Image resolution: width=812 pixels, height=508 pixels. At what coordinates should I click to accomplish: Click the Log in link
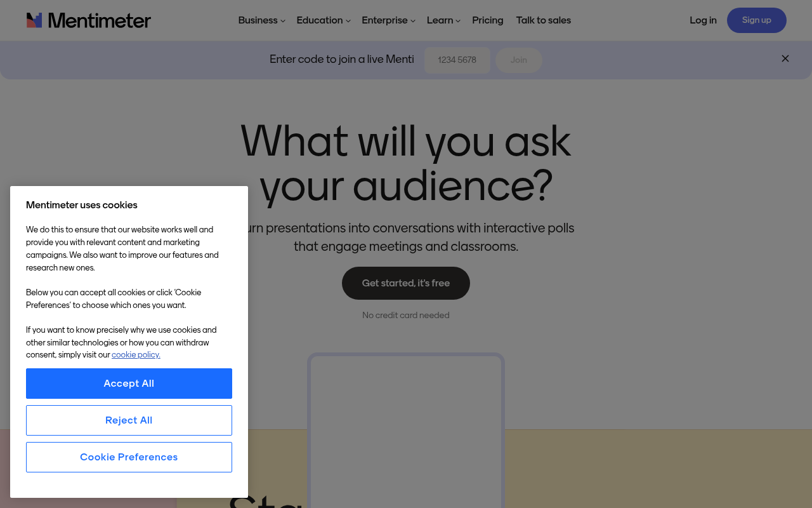coord(703,20)
